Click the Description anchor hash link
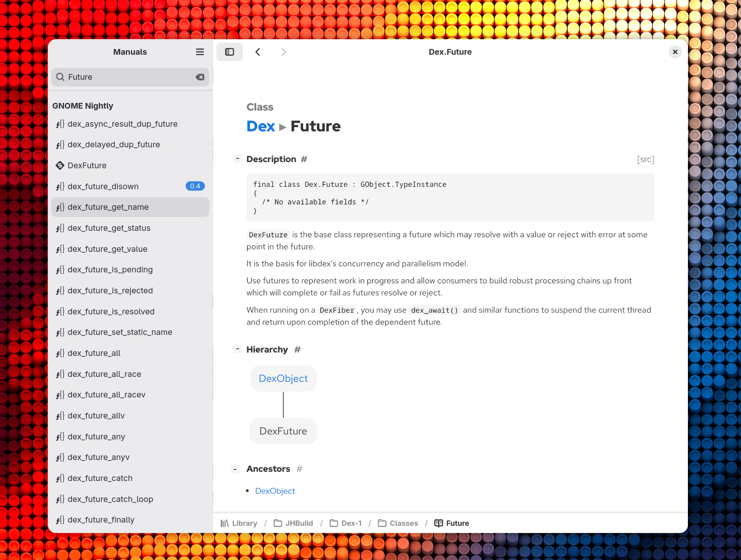The image size is (741, 560). (x=304, y=159)
